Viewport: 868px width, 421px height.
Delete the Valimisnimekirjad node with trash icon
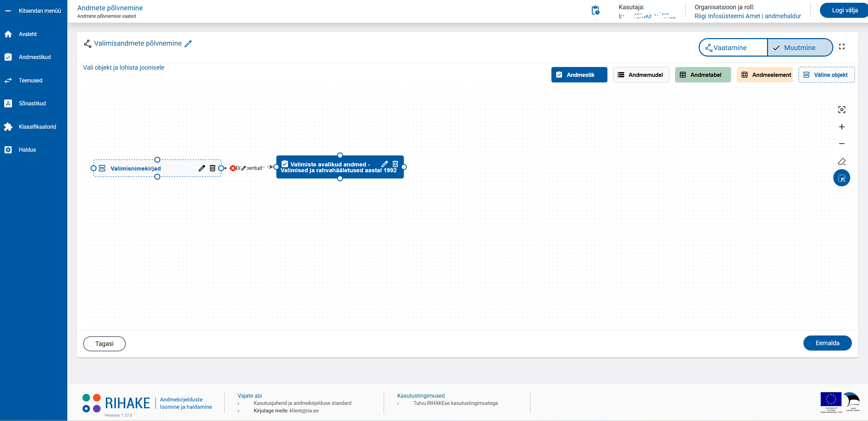point(213,168)
